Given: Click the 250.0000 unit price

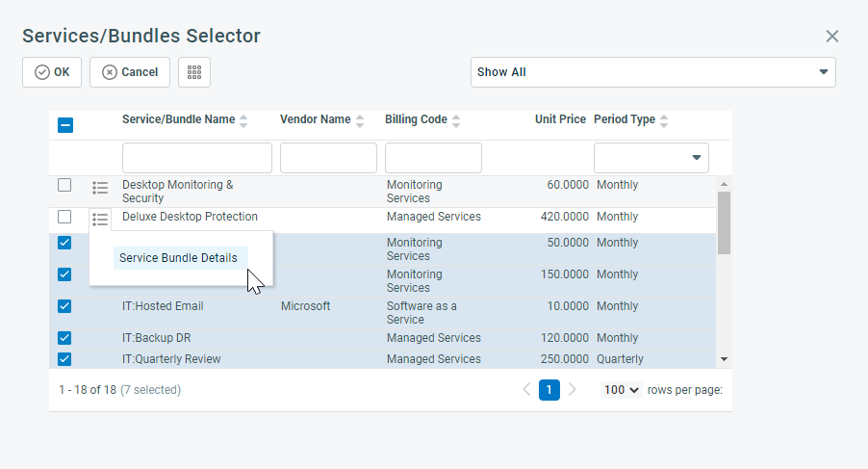Looking at the screenshot, I should pyautogui.click(x=565, y=359).
